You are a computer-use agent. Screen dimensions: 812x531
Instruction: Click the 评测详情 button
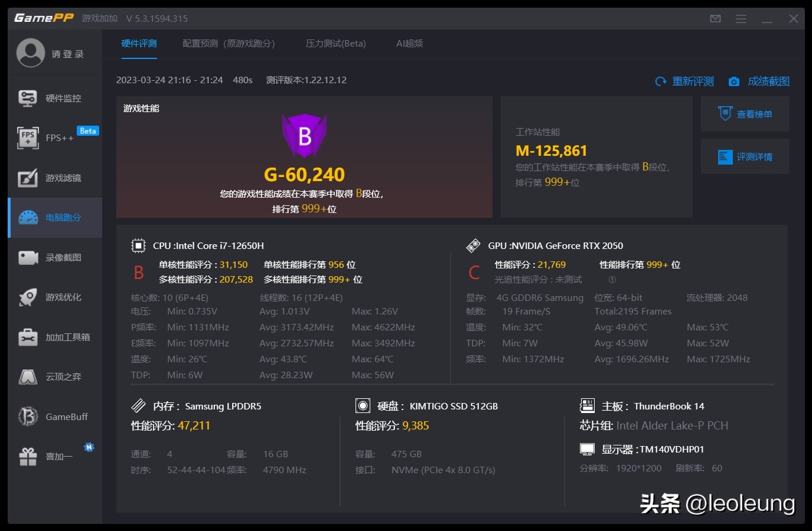click(x=745, y=157)
